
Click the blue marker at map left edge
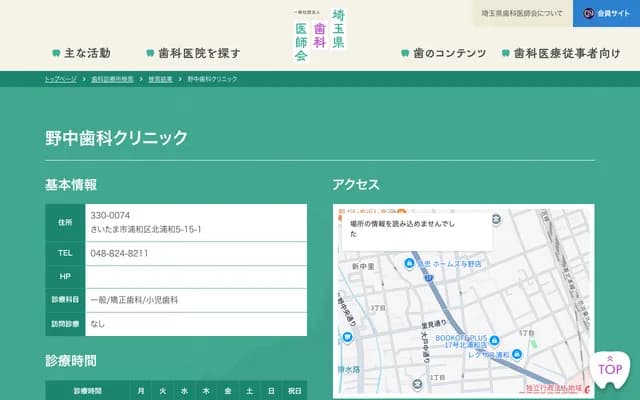pos(347,337)
